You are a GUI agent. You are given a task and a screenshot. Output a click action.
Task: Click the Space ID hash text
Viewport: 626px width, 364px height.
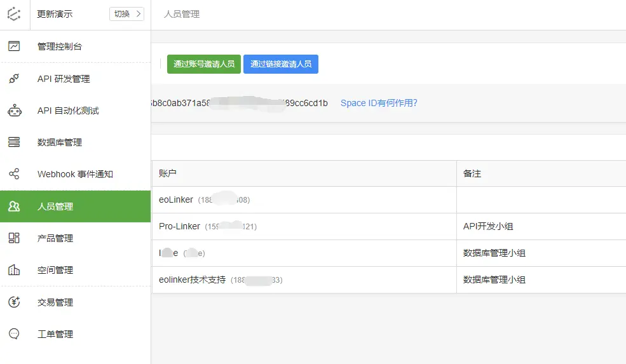pos(240,103)
